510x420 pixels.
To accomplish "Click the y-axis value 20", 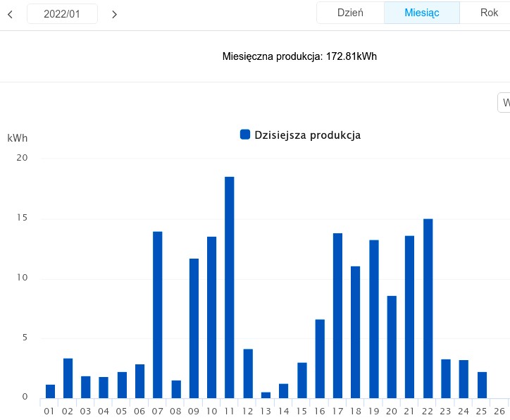I will [22, 158].
